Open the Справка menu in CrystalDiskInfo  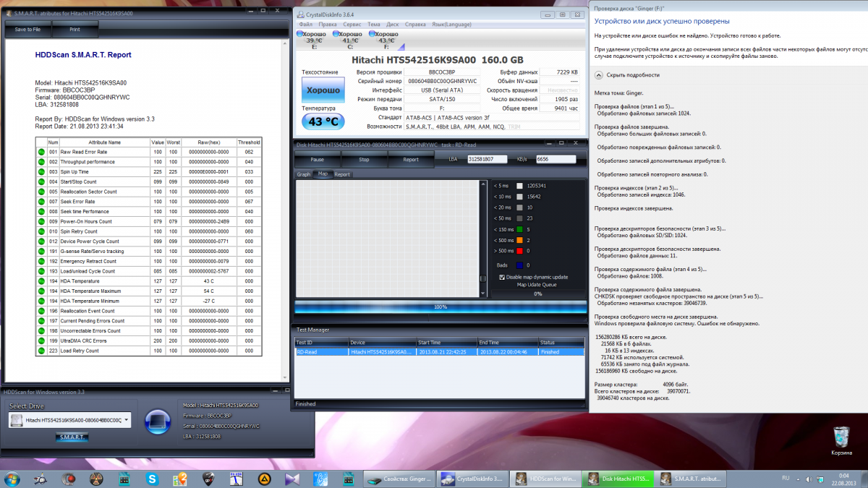(x=415, y=24)
